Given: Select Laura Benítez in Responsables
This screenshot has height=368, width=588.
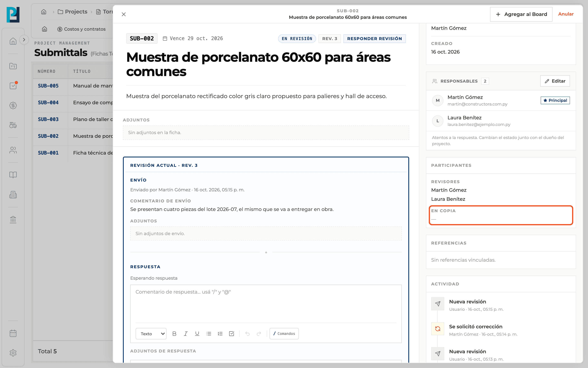Looking at the screenshot, I should (501, 121).
